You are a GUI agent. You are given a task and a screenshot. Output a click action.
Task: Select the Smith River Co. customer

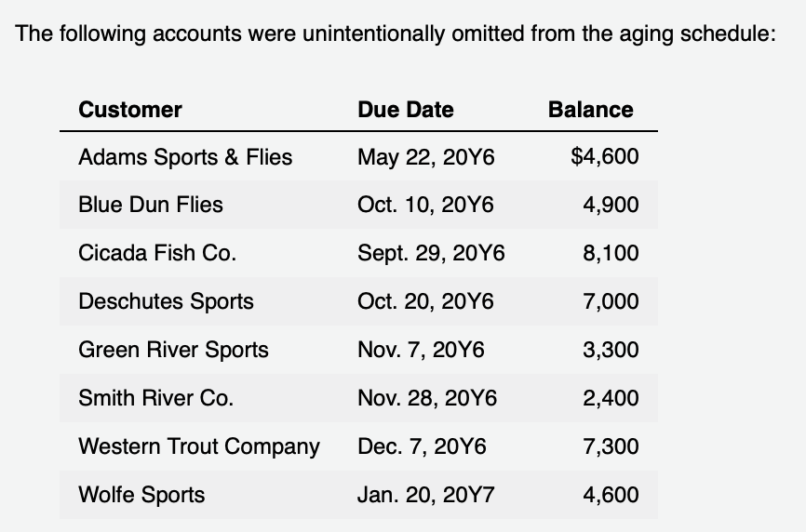155,398
